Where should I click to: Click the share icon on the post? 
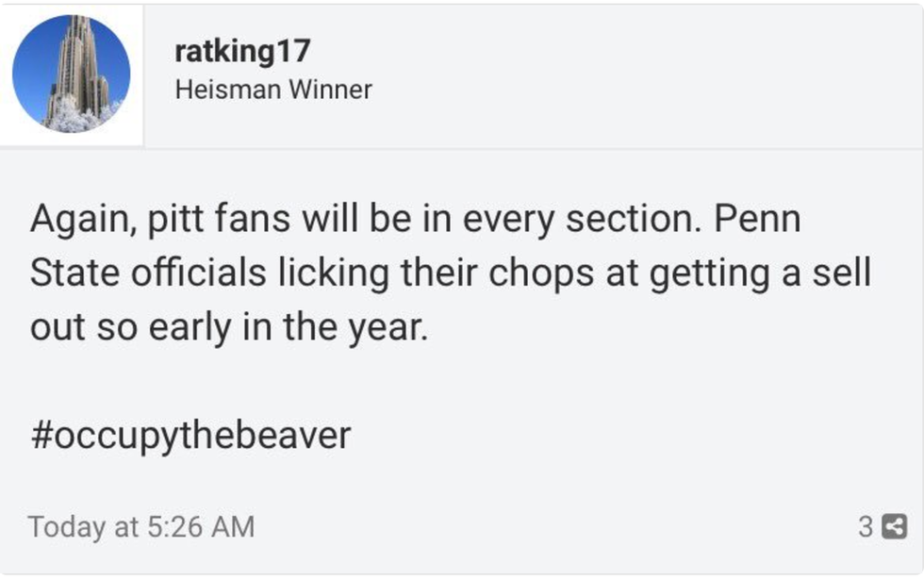tap(893, 527)
